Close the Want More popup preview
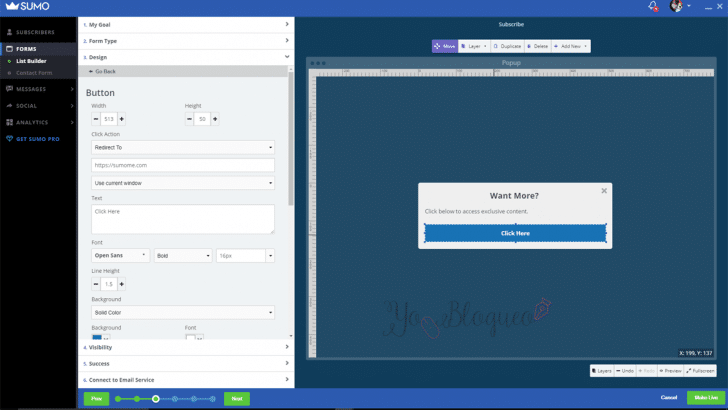728x410 pixels. [604, 191]
